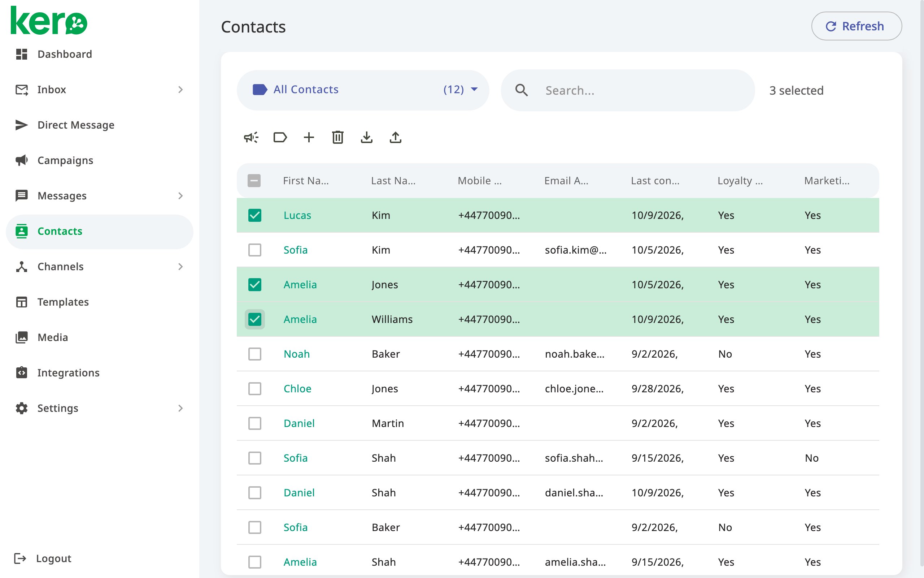Uncheck the Amelia Williams row checkbox
This screenshot has width=924, height=578.
[255, 319]
